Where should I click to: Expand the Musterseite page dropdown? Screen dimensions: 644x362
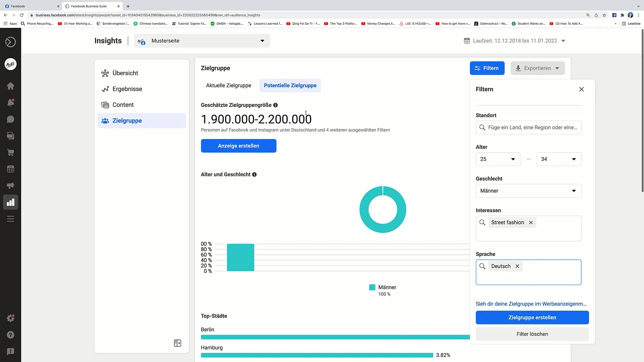click(262, 41)
